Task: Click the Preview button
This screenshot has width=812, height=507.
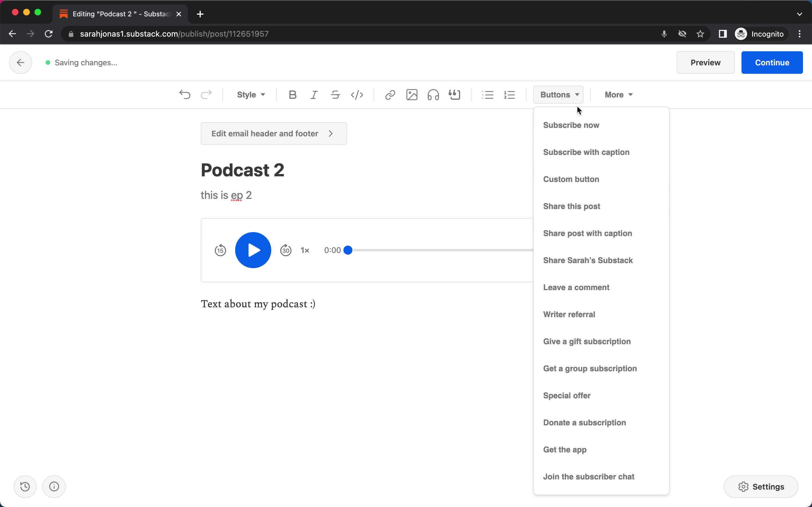Action: [x=706, y=63]
